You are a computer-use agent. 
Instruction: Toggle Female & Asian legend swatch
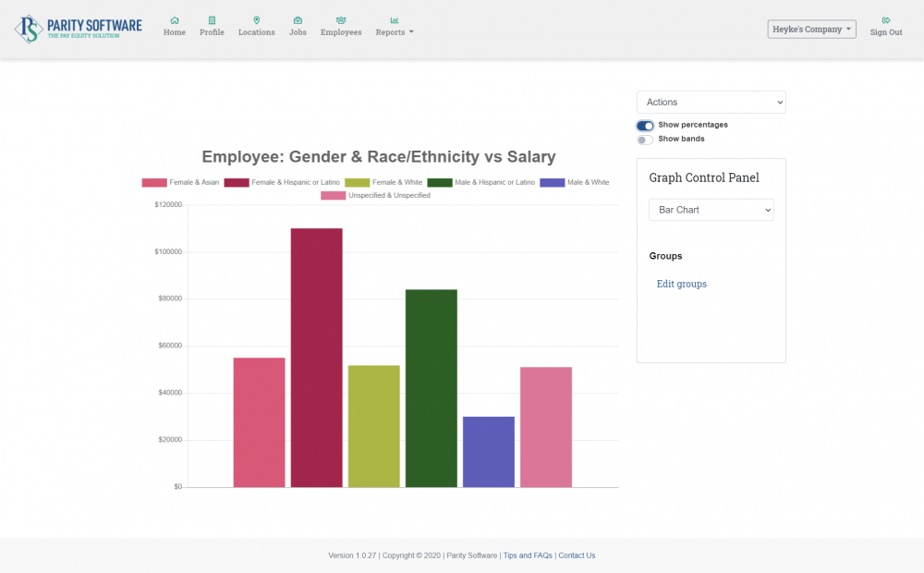[x=154, y=183]
